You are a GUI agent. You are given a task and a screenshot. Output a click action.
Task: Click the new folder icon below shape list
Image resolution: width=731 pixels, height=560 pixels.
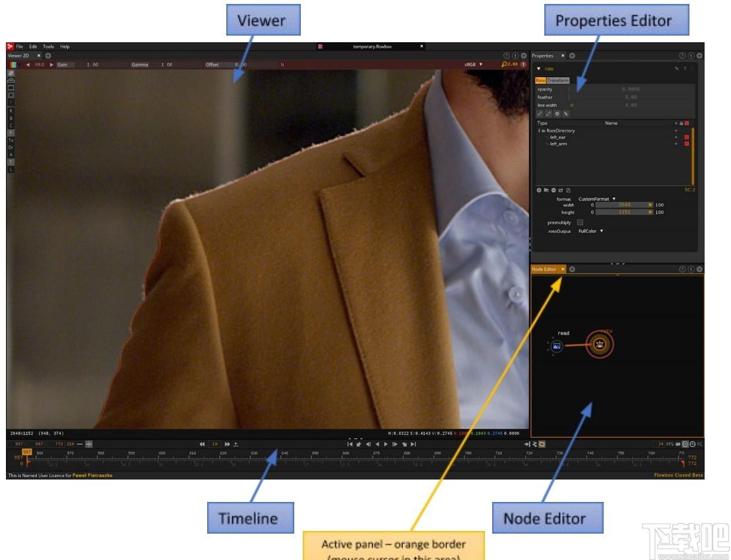pyautogui.click(x=546, y=190)
